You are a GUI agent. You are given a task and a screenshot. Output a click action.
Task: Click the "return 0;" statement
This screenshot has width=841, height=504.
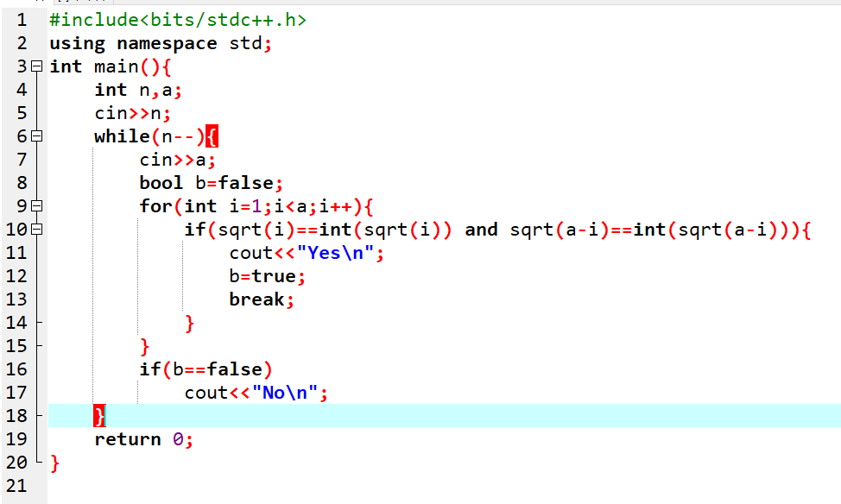point(143,439)
